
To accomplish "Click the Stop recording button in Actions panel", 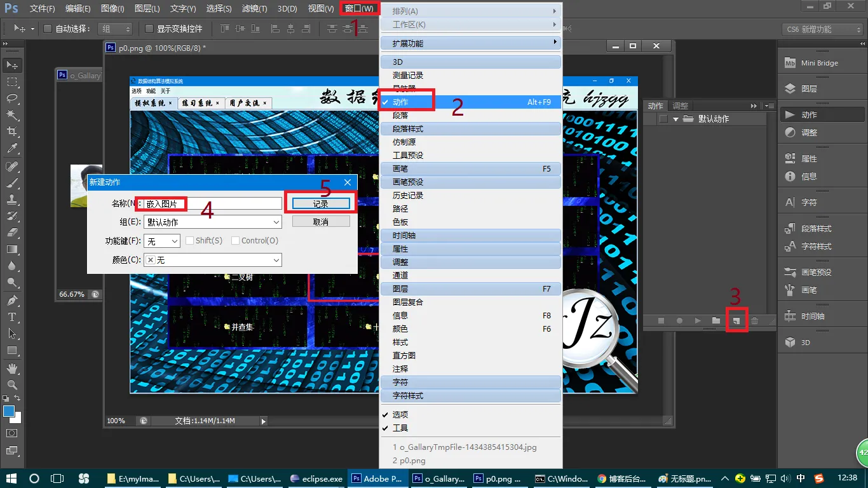I will 661,321.
